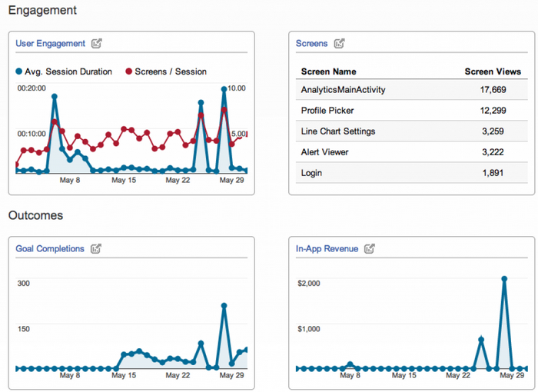538x392 pixels.
Task: Click the tallest spike in Goal Completions chart
Action: [x=224, y=306]
